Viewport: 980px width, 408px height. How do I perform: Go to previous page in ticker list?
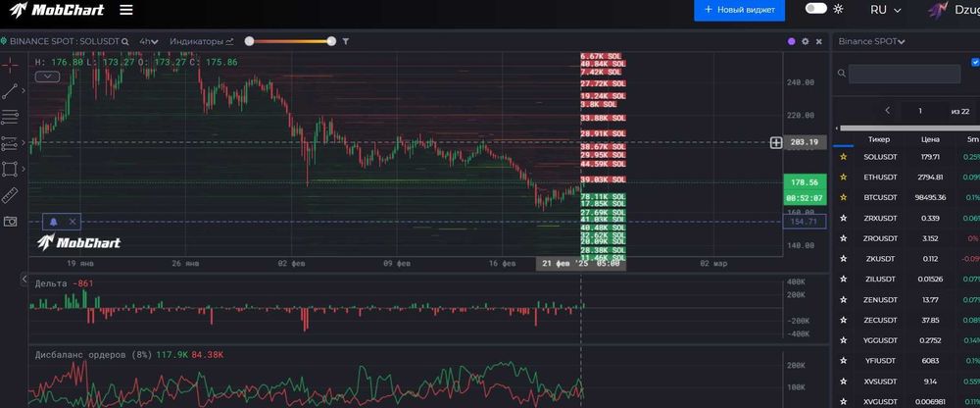pos(888,111)
